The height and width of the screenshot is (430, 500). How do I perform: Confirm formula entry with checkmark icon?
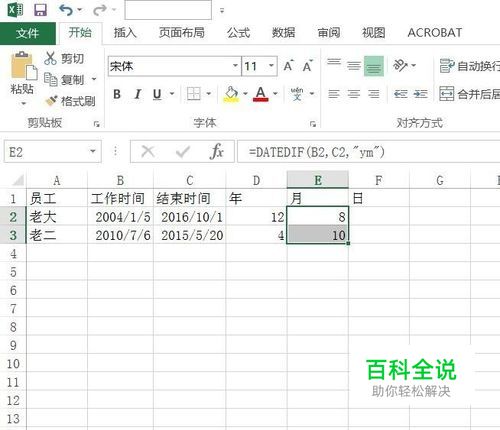(183, 152)
